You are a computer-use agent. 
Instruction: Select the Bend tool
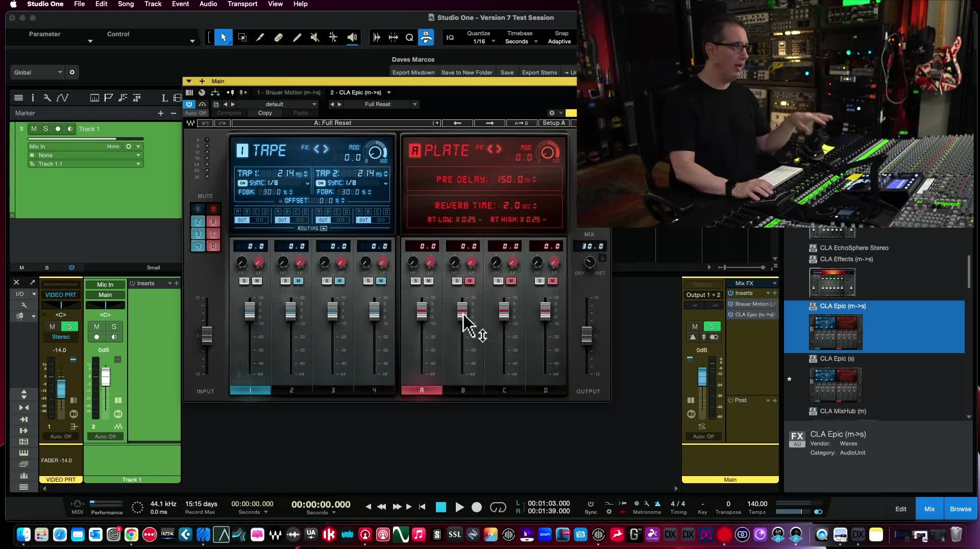333,37
